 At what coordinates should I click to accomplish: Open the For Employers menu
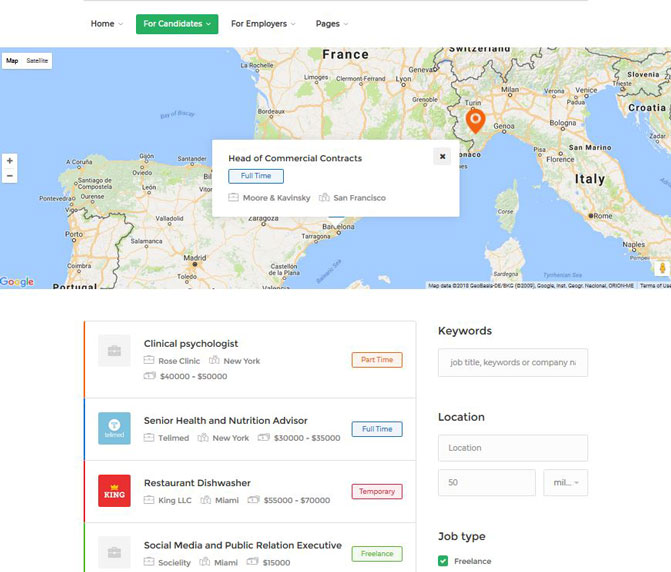pyautogui.click(x=263, y=24)
